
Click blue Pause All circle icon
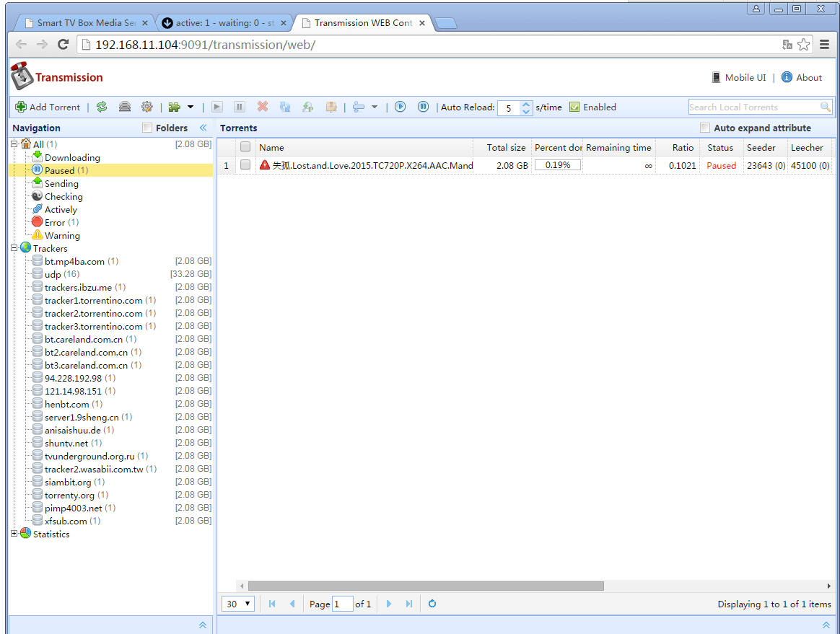423,107
